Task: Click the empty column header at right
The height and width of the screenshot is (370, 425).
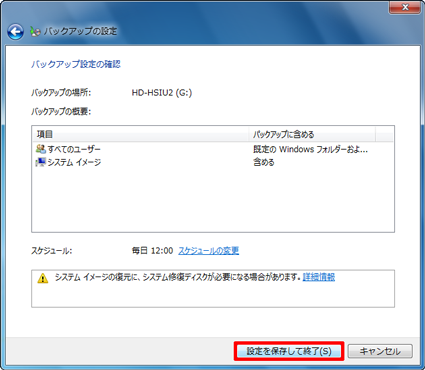Action: click(384, 134)
